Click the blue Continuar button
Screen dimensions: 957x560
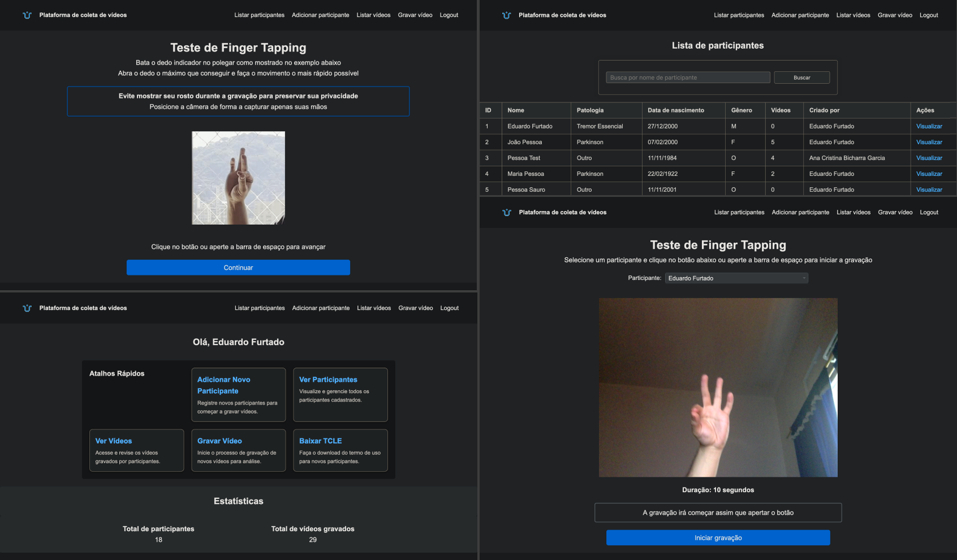[x=238, y=268]
